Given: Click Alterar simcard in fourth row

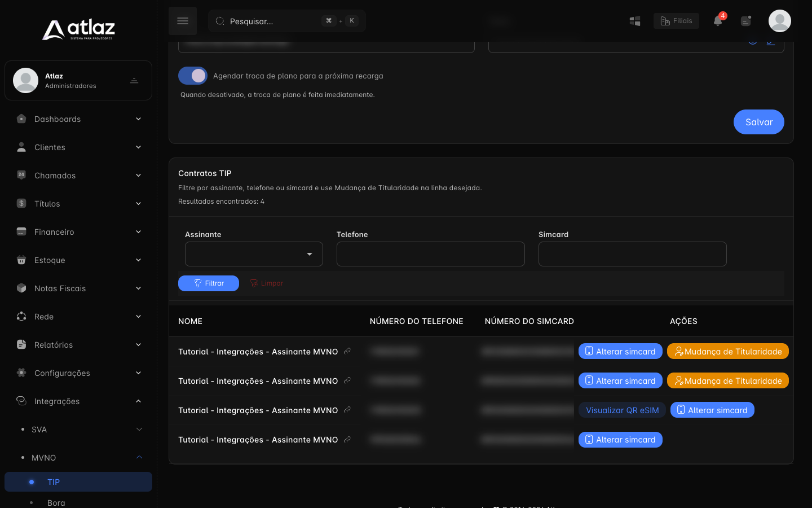Looking at the screenshot, I should click(620, 440).
